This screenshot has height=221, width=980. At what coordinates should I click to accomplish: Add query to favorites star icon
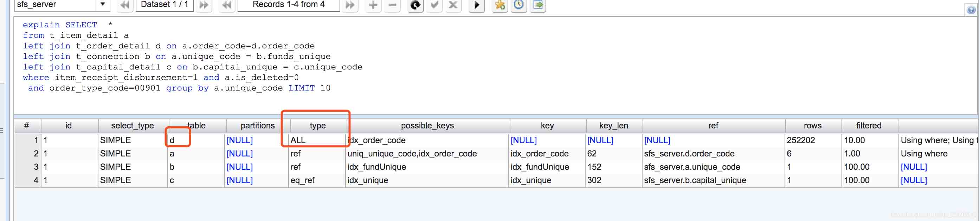pos(499,5)
